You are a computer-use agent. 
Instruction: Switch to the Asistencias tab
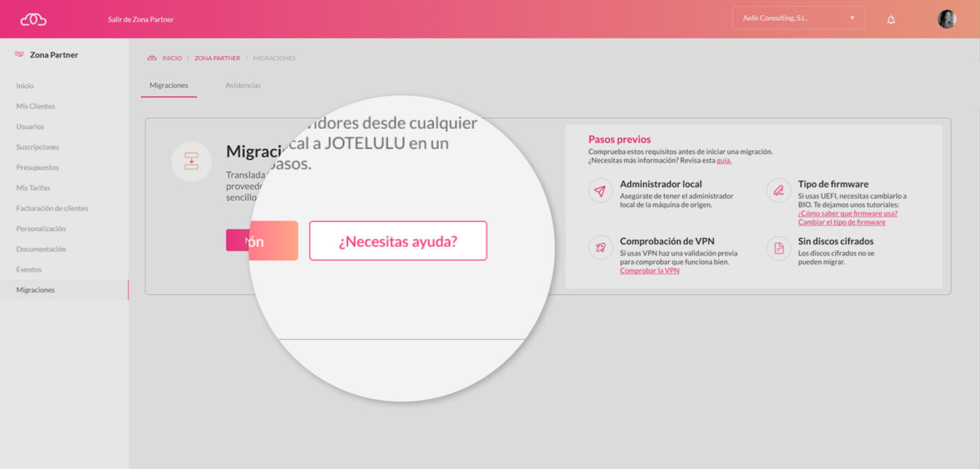point(243,85)
